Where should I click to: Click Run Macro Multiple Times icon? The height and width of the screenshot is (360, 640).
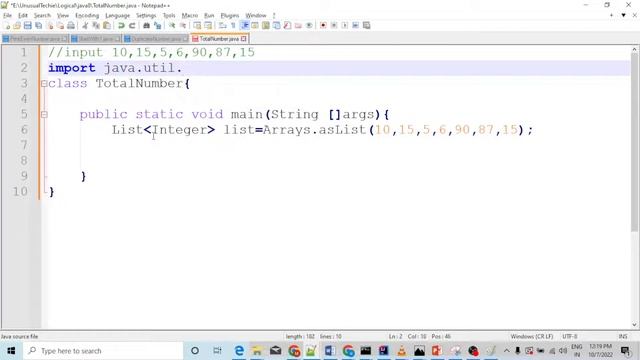pos(356,25)
